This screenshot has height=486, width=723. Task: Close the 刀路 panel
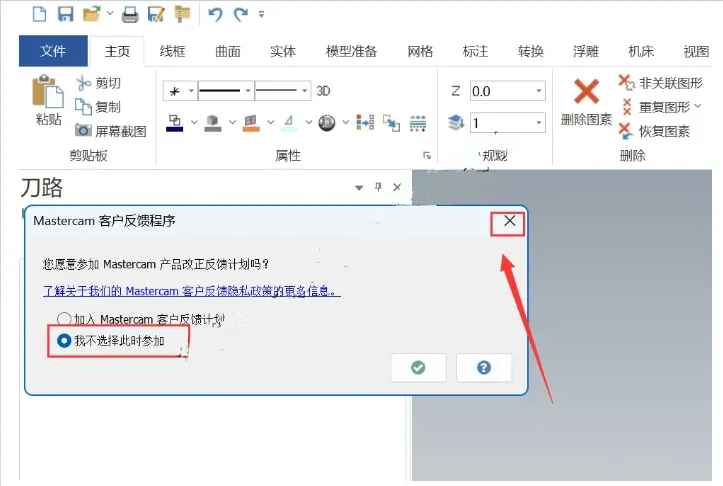coord(397,187)
